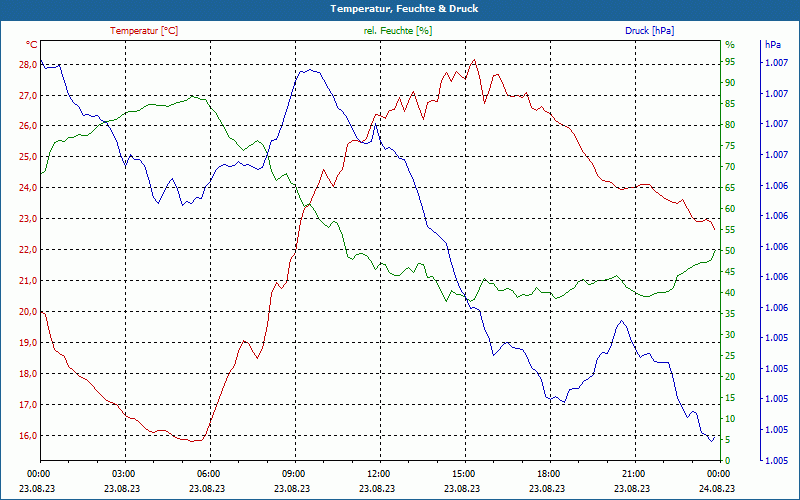This screenshot has height=500, width=800.
Task: Click the green "35" humidity axis value
Action: 730,314
